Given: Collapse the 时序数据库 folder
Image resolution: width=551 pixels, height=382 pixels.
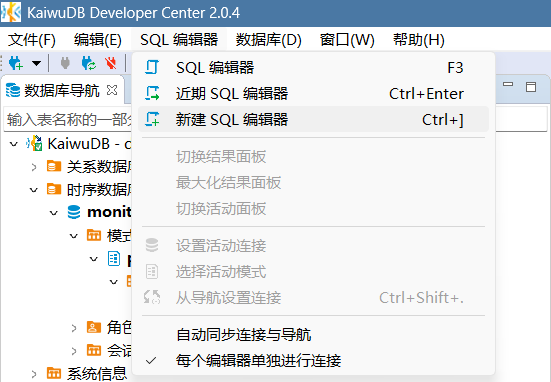Looking at the screenshot, I should tap(34, 190).
